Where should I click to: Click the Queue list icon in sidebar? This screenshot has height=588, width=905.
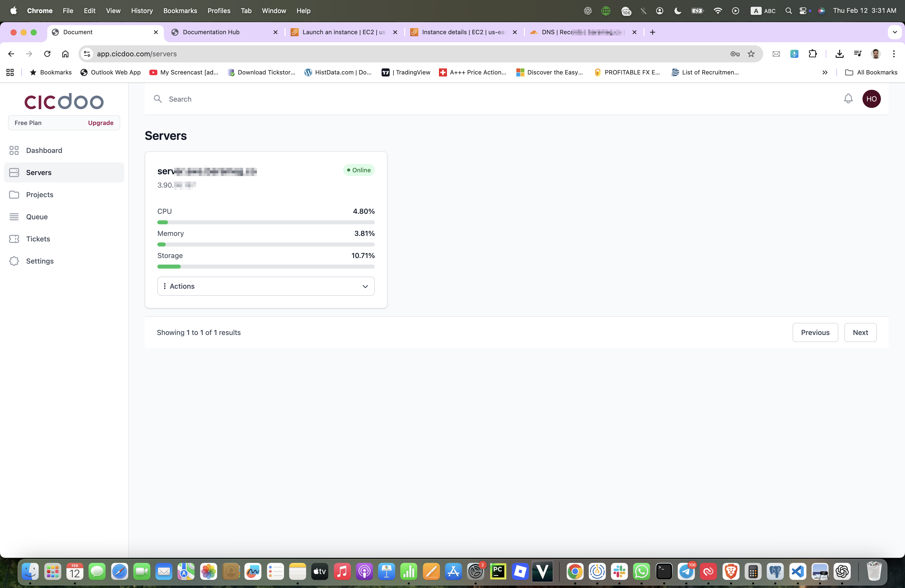click(14, 217)
